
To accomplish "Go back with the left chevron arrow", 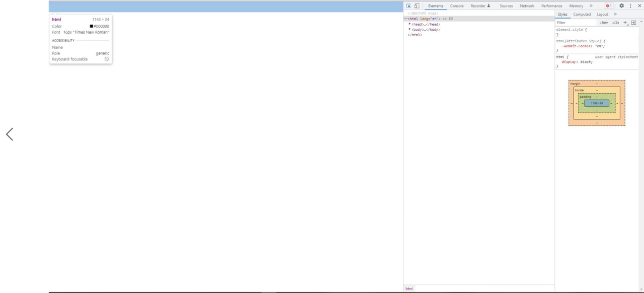I will (x=10, y=134).
